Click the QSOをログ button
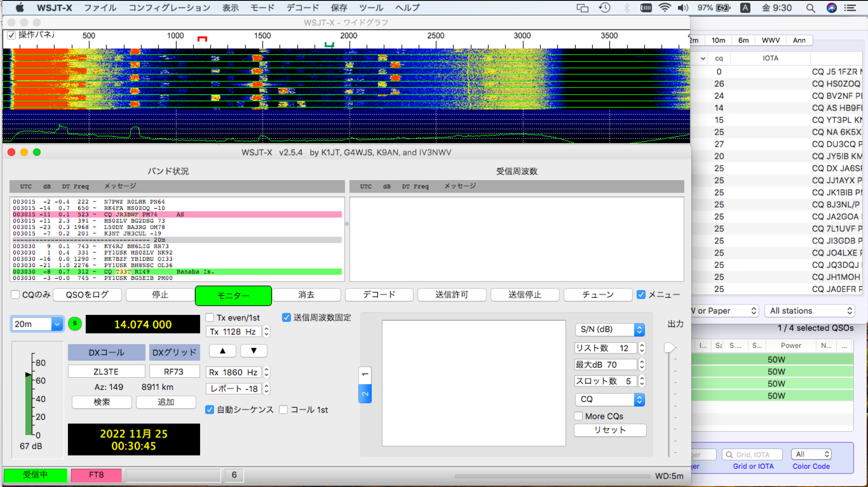868x487 pixels. click(x=87, y=295)
